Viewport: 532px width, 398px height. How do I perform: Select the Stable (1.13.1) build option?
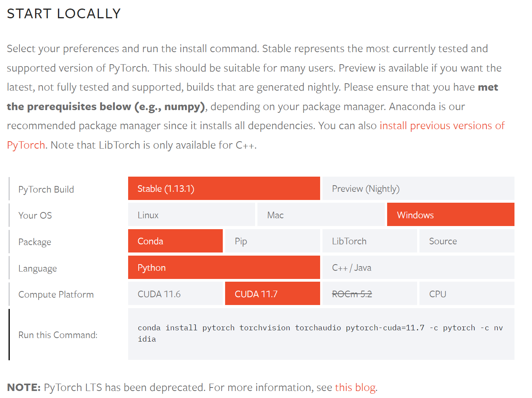224,189
